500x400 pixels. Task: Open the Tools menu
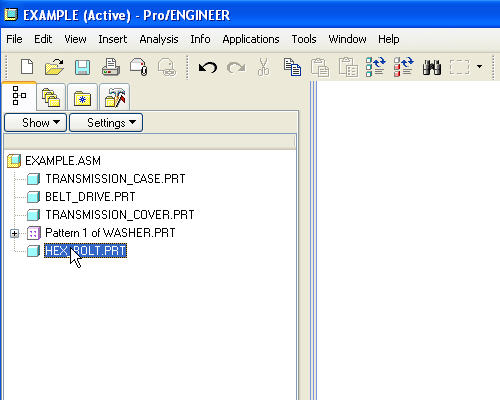304,39
